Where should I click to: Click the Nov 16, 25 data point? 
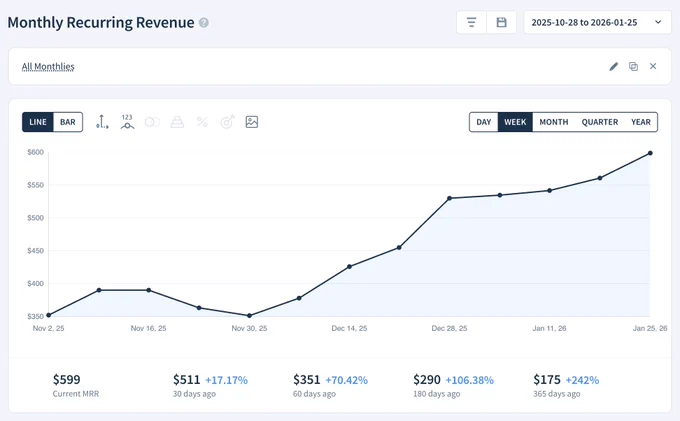pyautogui.click(x=149, y=290)
